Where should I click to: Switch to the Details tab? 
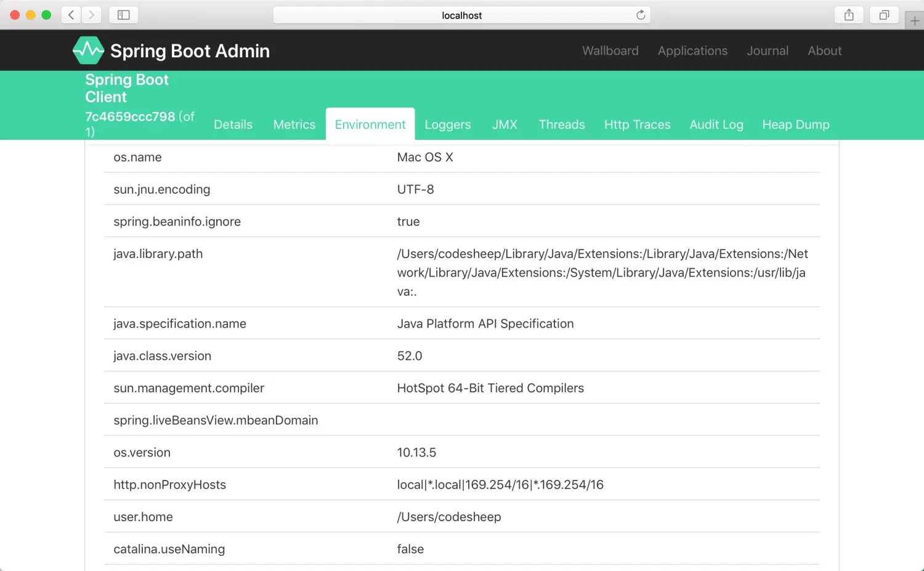tap(233, 124)
